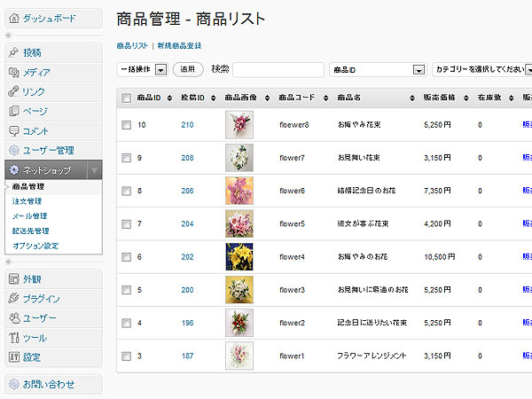Check the row for product ID 9

coord(126,158)
